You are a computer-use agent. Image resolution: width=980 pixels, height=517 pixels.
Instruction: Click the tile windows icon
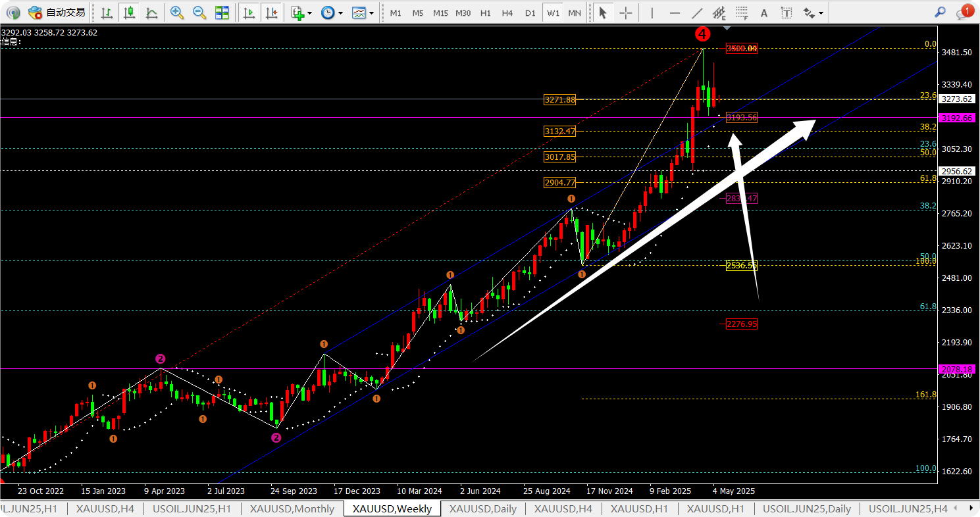pyautogui.click(x=222, y=12)
